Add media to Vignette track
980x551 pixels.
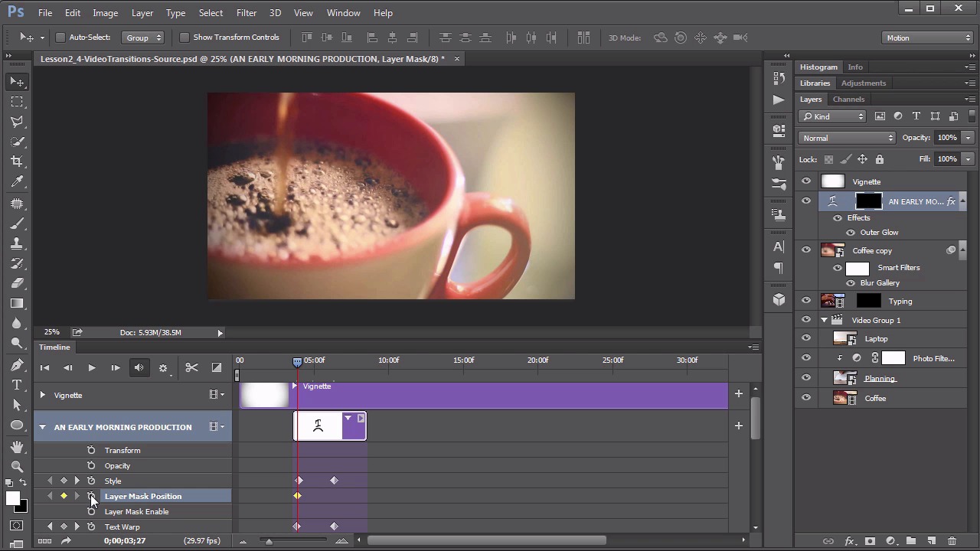pyautogui.click(x=738, y=394)
